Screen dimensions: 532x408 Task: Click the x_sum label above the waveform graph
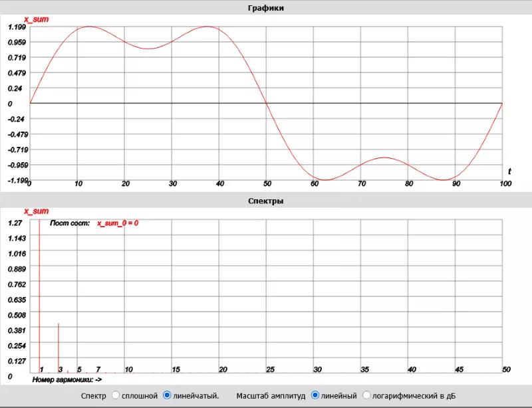click(x=35, y=20)
